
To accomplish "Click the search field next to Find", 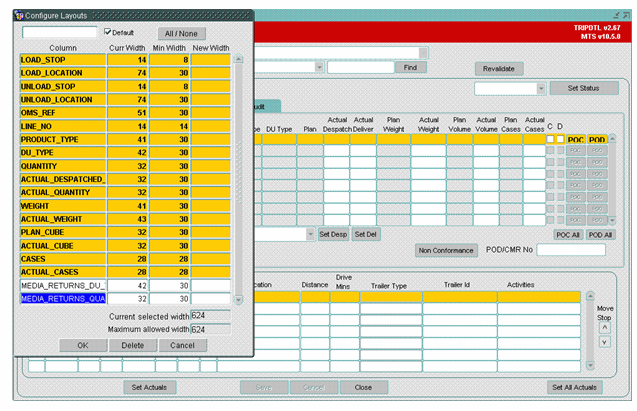I will point(361,67).
